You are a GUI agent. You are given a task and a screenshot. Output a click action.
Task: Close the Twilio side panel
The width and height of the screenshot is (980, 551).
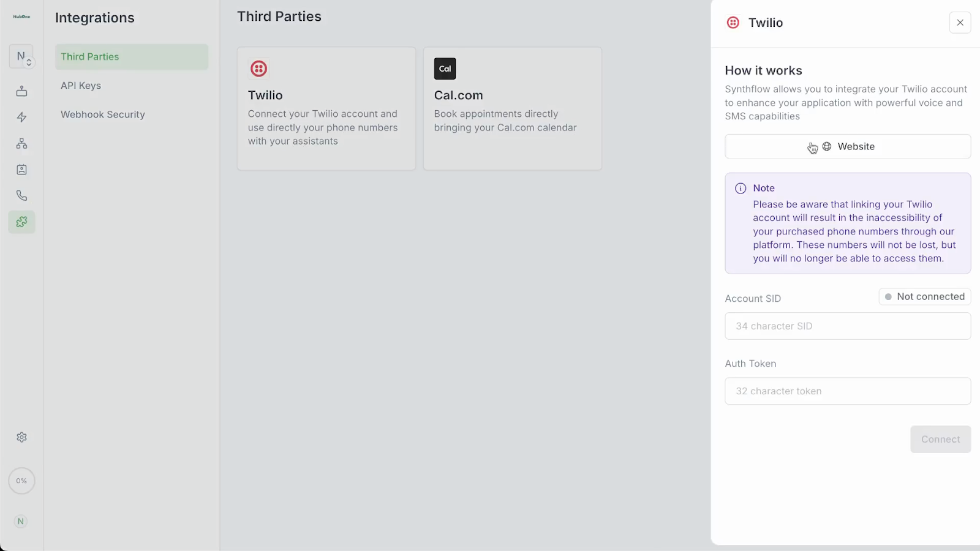(960, 23)
